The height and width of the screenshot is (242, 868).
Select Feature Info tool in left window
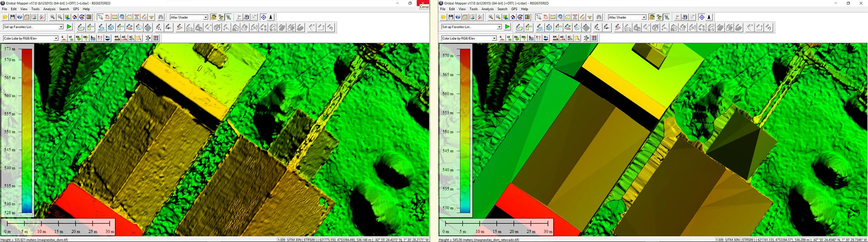[x=122, y=17]
